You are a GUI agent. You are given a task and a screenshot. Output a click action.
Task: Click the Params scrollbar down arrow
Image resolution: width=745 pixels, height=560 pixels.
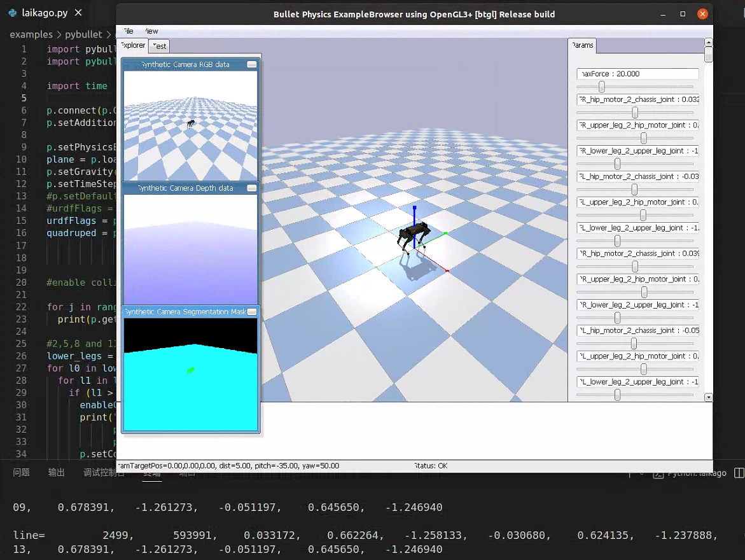click(x=708, y=398)
